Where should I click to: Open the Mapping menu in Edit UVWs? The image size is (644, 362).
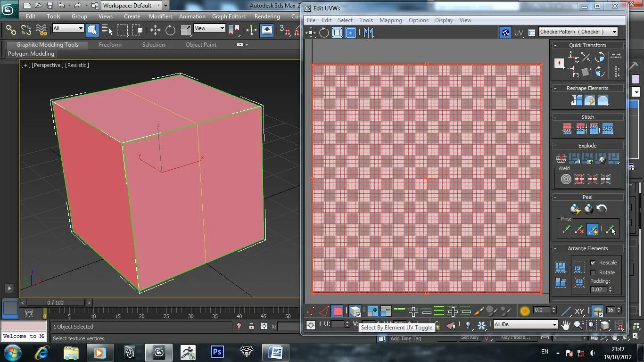click(x=391, y=20)
